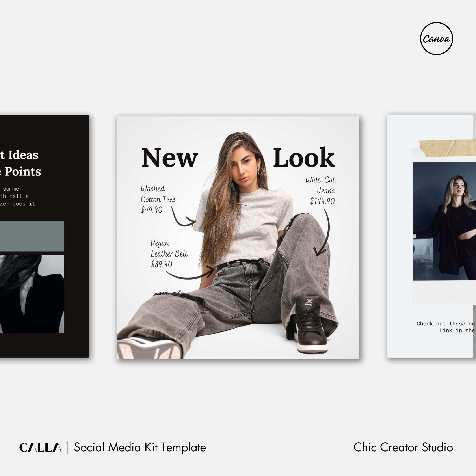476x476 pixels.
Task: Click the Washed Cotton Tees $49.90 label
Action: (158, 199)
